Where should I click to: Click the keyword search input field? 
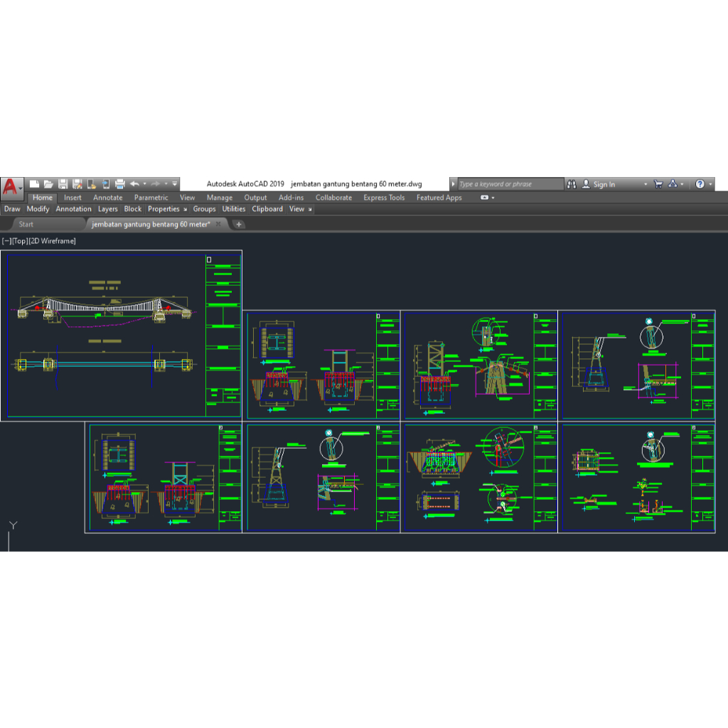coord(510,184)
